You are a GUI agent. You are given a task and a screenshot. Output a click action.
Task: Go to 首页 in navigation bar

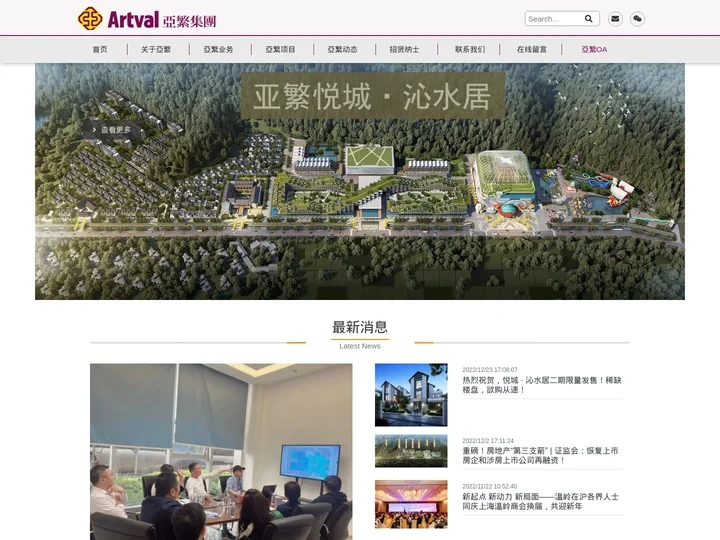(x=100, y=49)
